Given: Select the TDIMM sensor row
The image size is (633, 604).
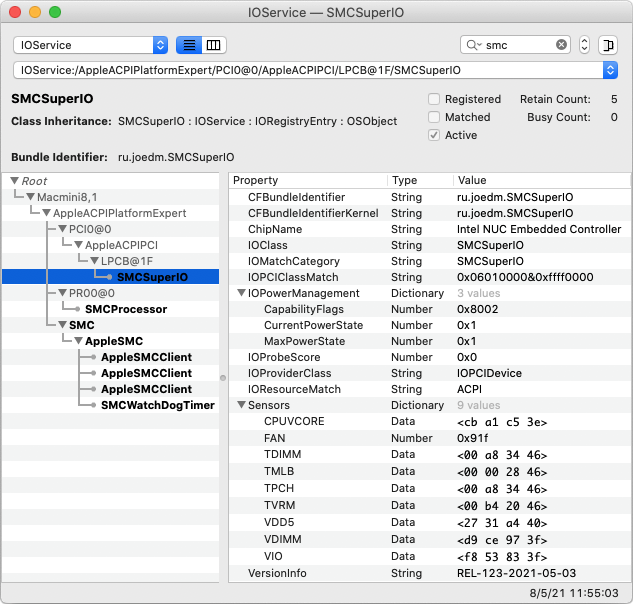Looking at the screenshot, I should 430,455.
